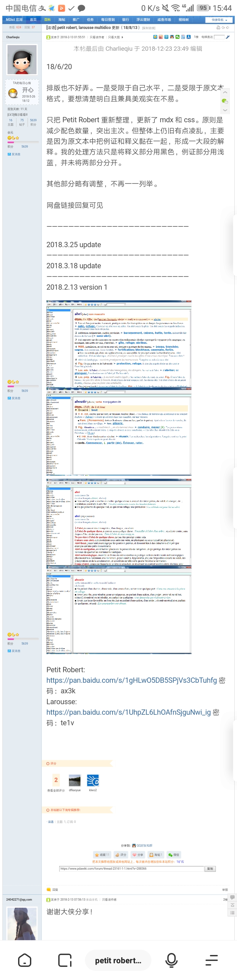237x980 pixels.
Task: Open the Larousse Baidu pan link
Action: [x=128, y=712]
